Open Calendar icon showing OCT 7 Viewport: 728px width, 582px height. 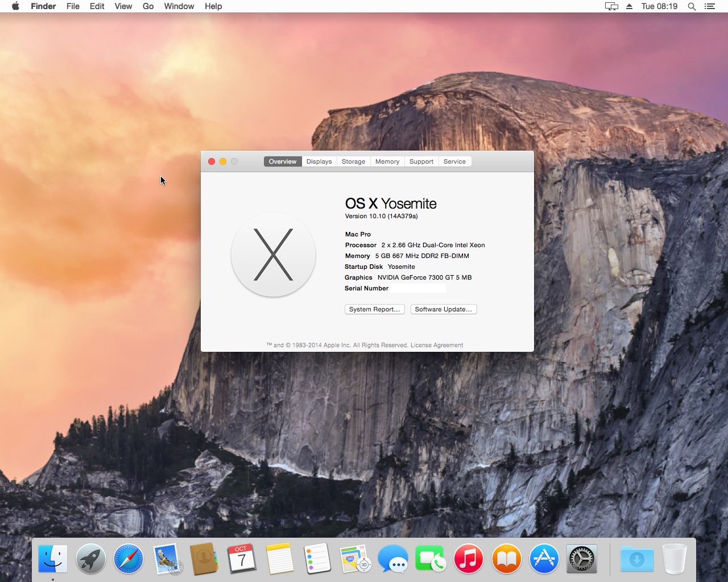click(x=241, y=558)
